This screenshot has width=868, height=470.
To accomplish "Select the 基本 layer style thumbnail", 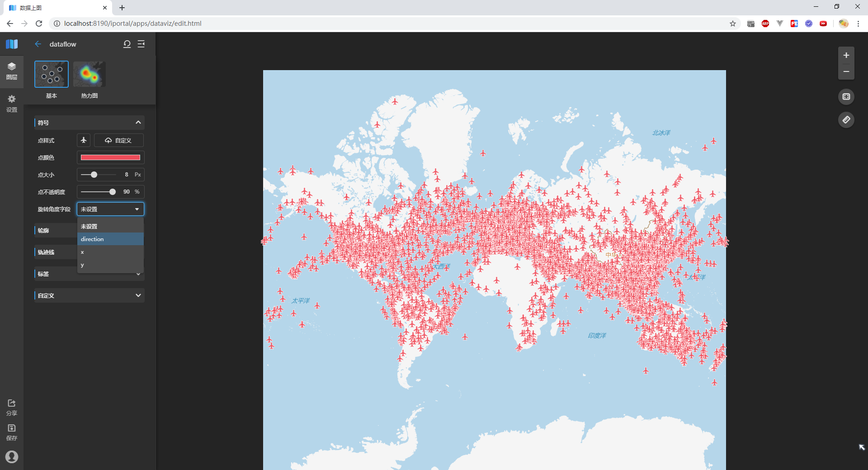I will pyautogui.click(x=51, y=74).
